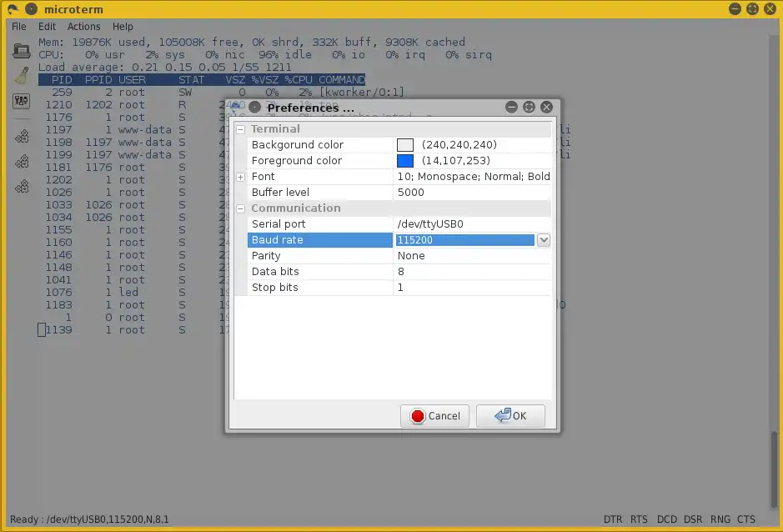Select the Parity property label
Image resolution: width=783 pixels, height=532 pixels.
coord(266,256)
